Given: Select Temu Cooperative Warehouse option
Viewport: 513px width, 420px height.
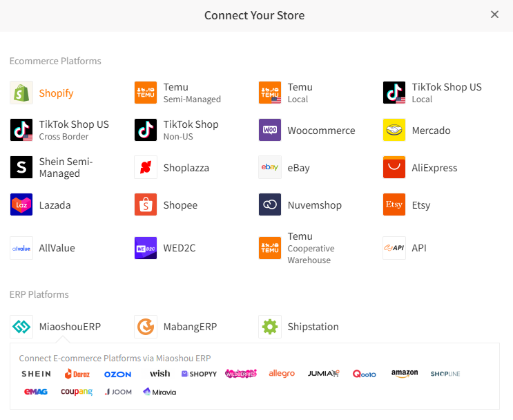Looking at the screenshot, I should point(310,248).
